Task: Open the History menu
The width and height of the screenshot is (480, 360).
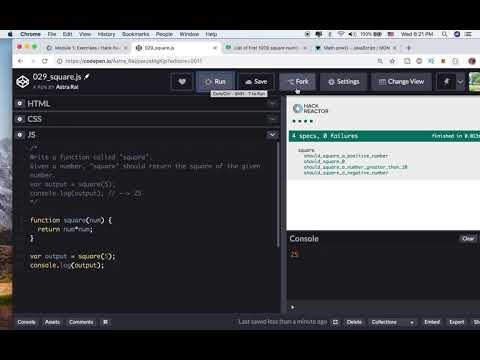Action: (x=106, y=34)
